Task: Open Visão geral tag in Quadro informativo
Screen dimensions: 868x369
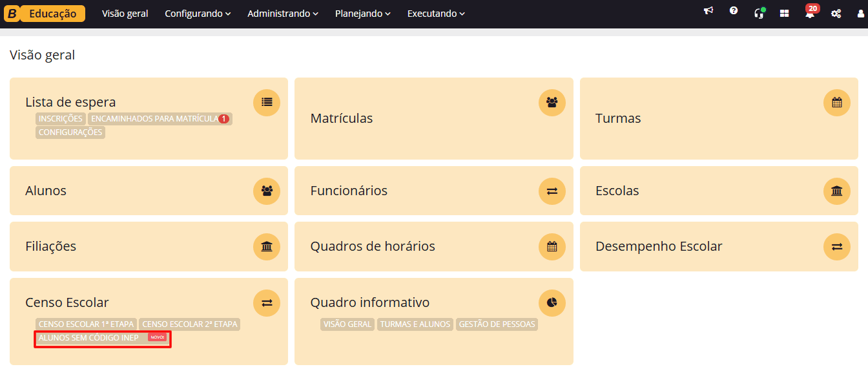Action: click(347, 324)
